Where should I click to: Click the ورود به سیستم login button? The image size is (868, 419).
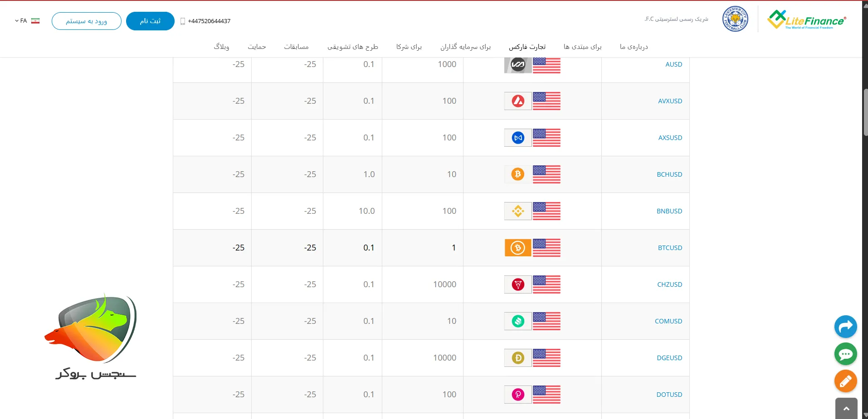87,21
